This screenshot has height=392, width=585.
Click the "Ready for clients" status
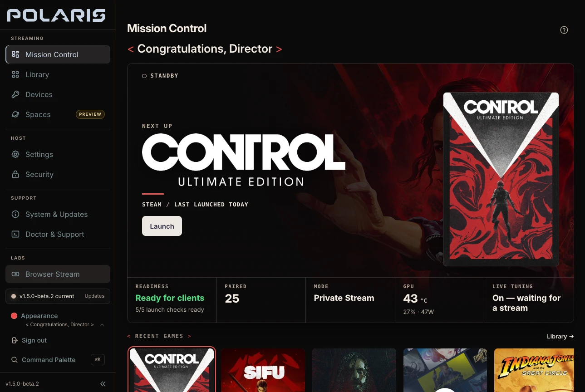[x=170, y=298]
